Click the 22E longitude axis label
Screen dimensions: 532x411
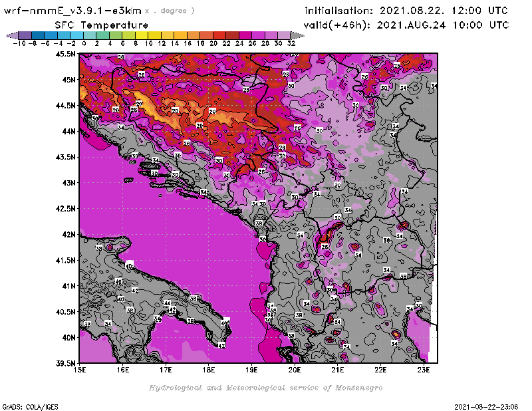point(380,370)
